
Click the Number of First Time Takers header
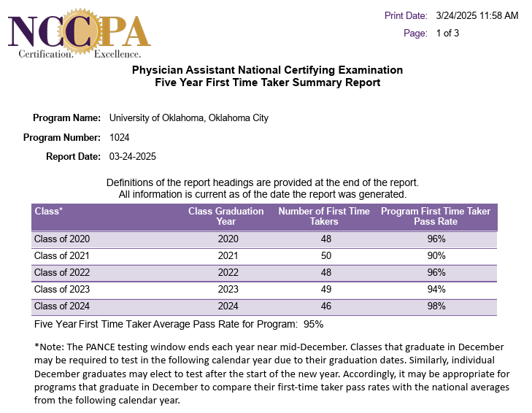click(324, 216)
